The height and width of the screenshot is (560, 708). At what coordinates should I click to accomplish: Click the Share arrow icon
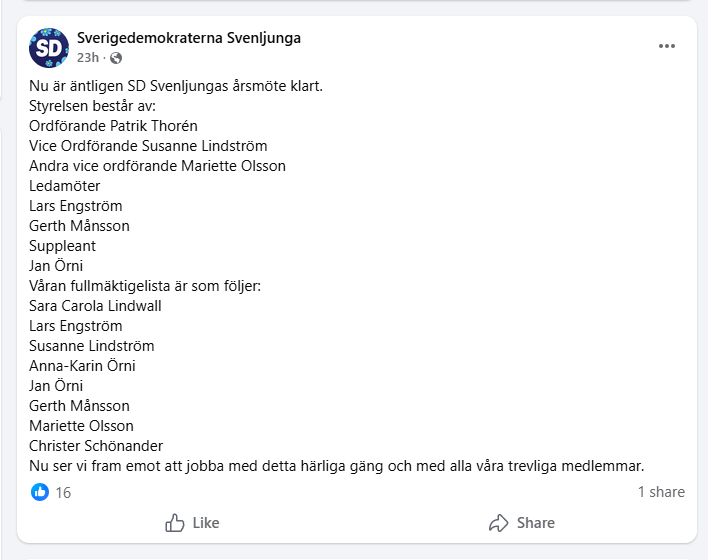click(x=499, y=523)
